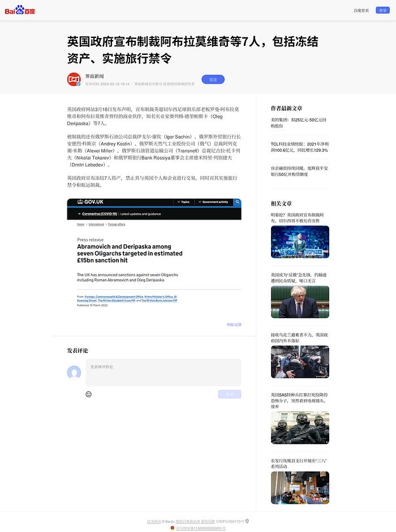
Task: Open article 美的集团: 拟25亿元-50亿元回购股份
Action: coord(298,123)
